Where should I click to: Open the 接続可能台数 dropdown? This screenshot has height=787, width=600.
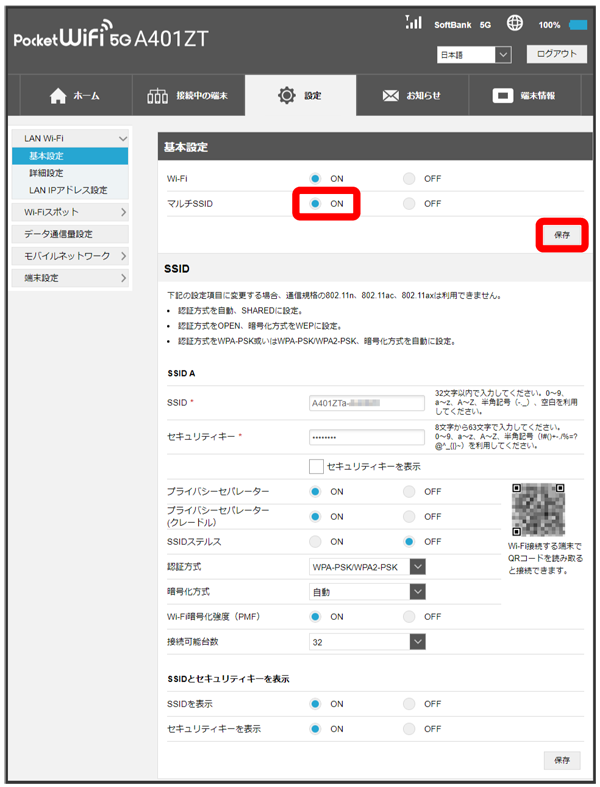click(368, 641)
